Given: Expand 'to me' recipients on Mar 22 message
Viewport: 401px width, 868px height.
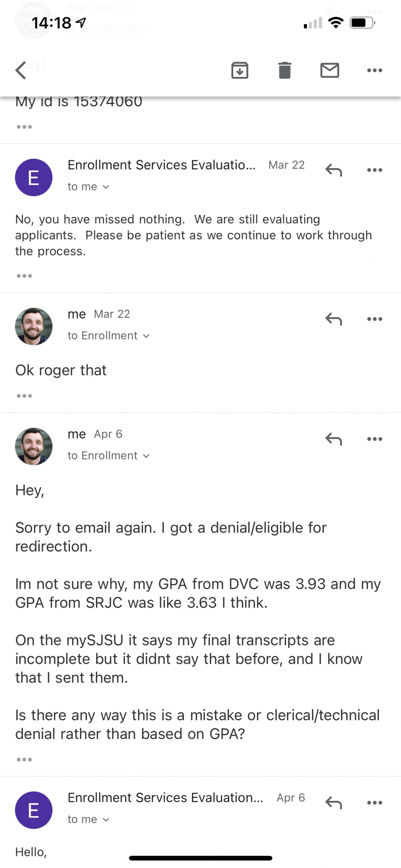Looking at the screenshot, I should (x=89, y=187).
